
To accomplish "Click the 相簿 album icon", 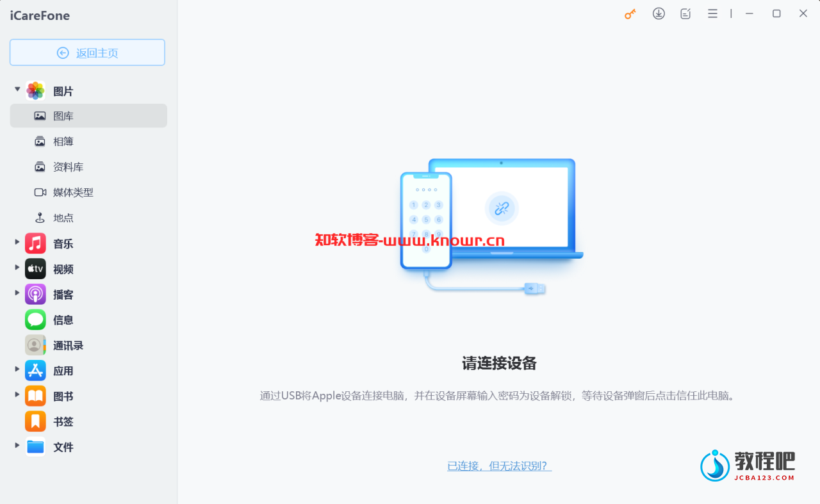I will click(x=40, y=142).
